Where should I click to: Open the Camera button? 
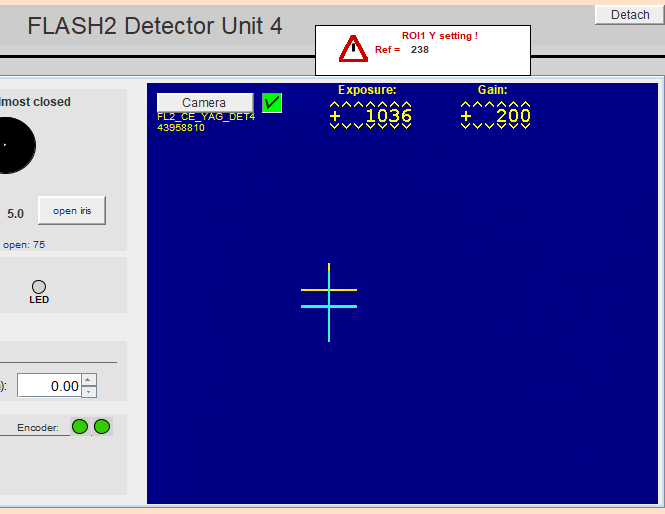pyautogui.click(x=205, y=103)
